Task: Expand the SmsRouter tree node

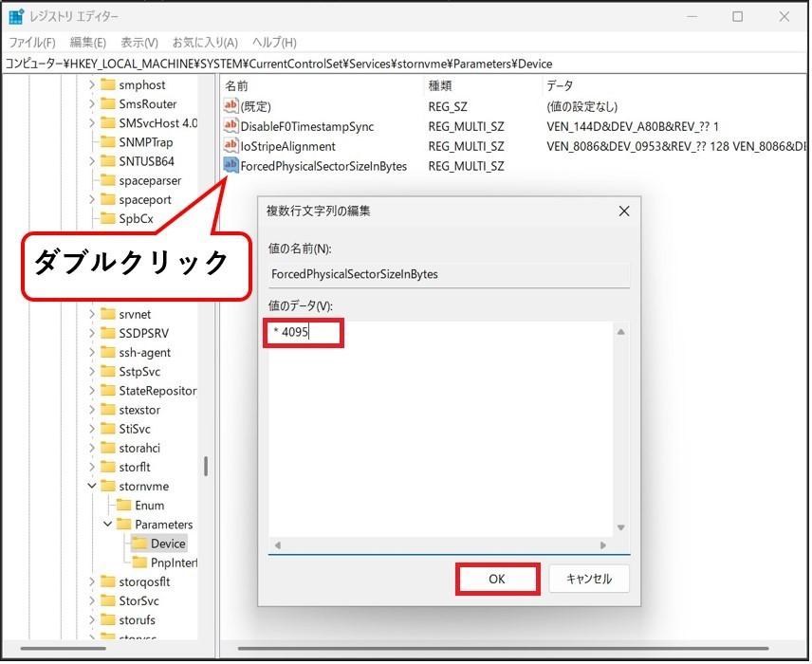Action: [92, 103]
